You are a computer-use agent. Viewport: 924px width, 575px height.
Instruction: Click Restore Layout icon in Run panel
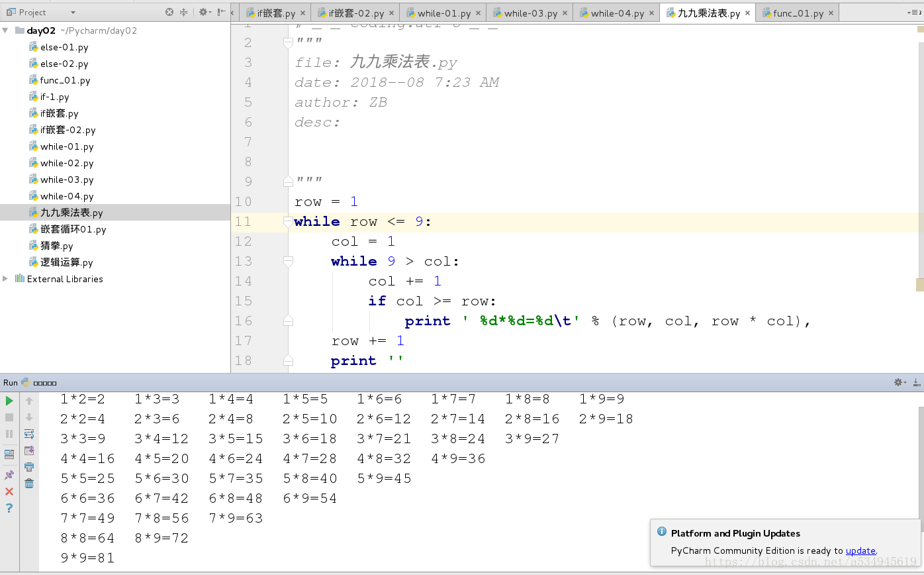9,454
